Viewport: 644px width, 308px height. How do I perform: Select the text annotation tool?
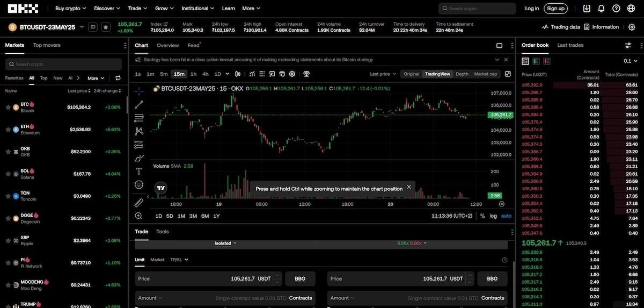pyautogui.click(x=139, y=171)
